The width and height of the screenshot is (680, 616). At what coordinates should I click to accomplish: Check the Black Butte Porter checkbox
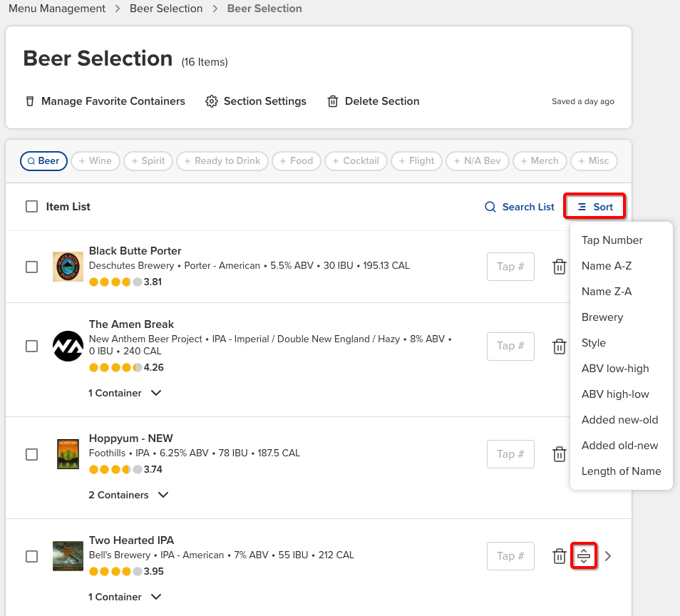point(31,266)
